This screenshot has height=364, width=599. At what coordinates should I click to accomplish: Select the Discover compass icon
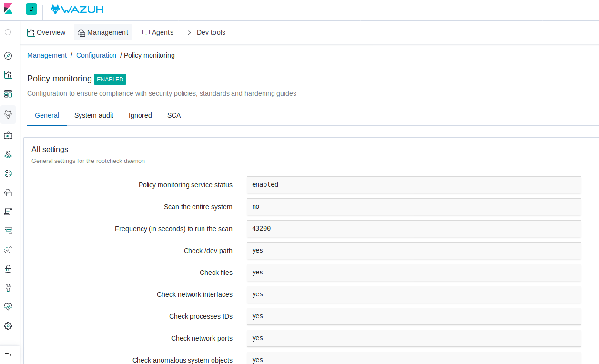point(8,55)
